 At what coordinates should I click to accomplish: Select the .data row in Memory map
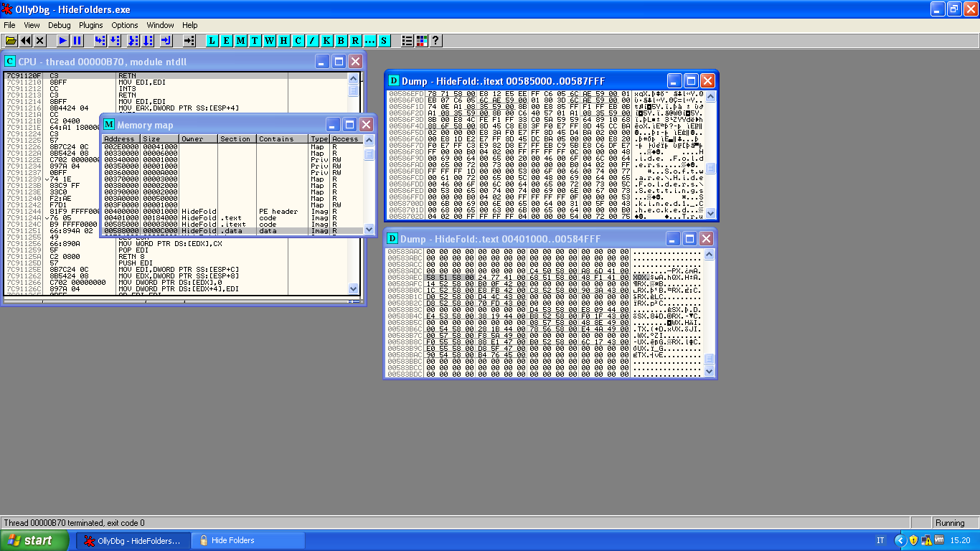click(x=232, y=231)
